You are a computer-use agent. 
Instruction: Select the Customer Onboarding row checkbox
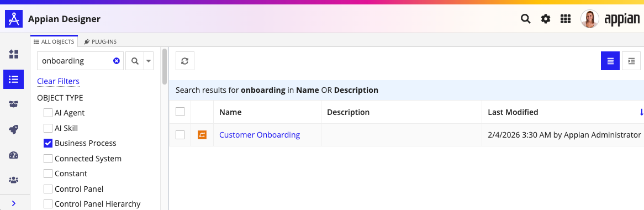(x=180, y=134)
